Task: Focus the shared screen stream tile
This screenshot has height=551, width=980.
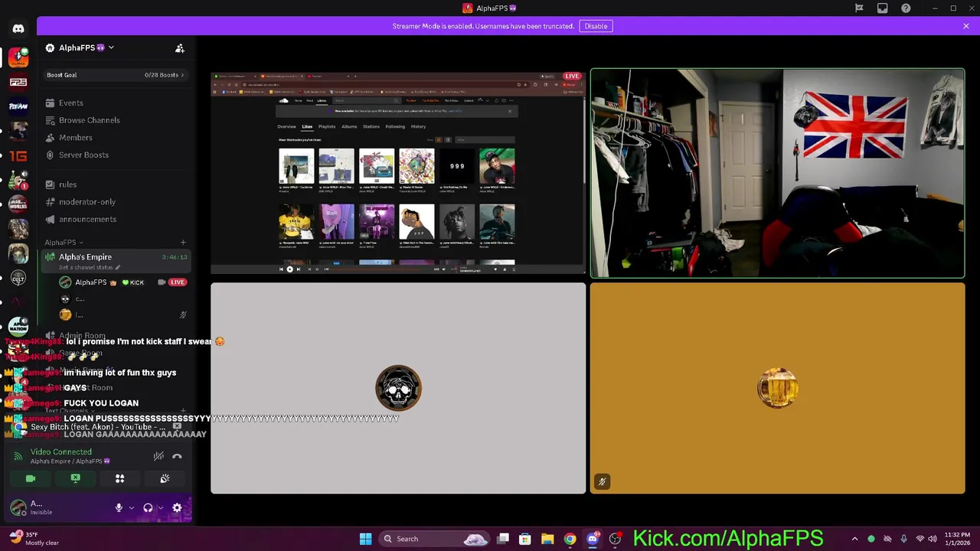Action: point(398,173)
